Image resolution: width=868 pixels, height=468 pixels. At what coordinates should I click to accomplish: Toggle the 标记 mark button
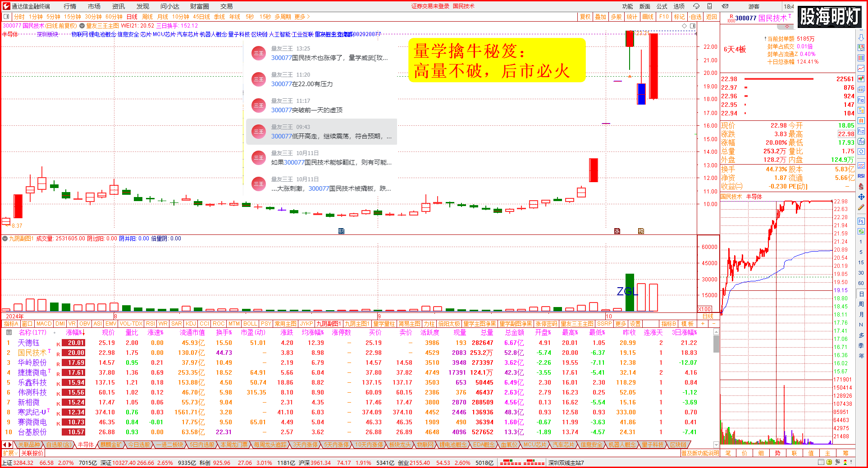[679, 17]
